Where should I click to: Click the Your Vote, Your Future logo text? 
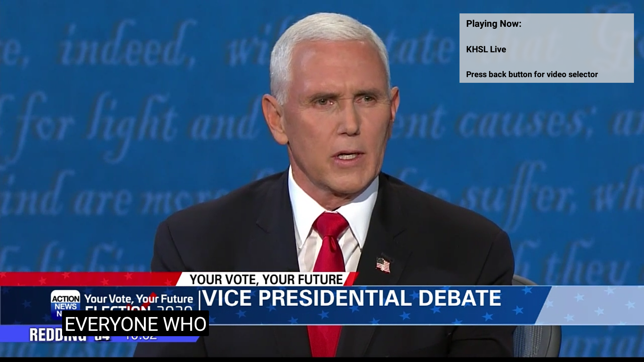pyautogui.click(x=139, y=299)
